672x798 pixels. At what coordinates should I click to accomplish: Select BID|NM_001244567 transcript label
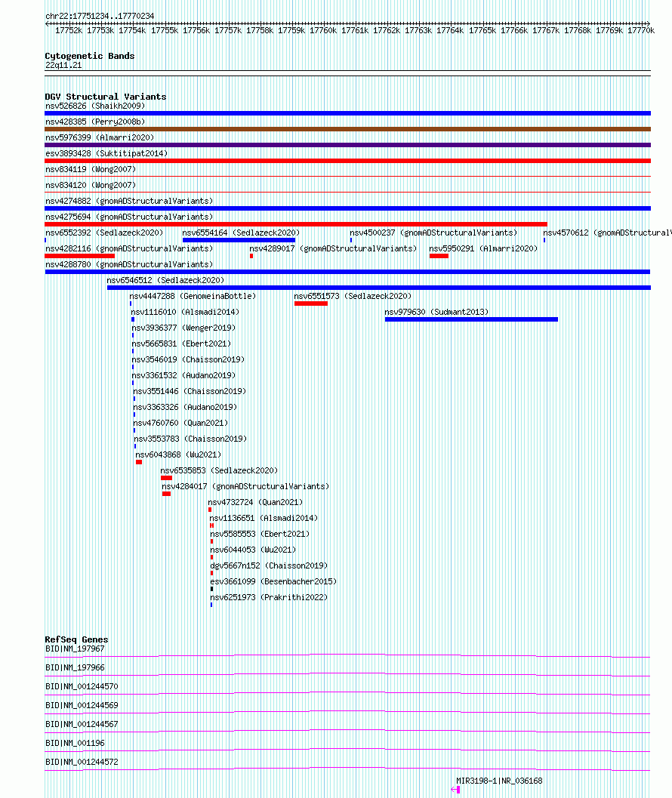click(x=82, y=724)
